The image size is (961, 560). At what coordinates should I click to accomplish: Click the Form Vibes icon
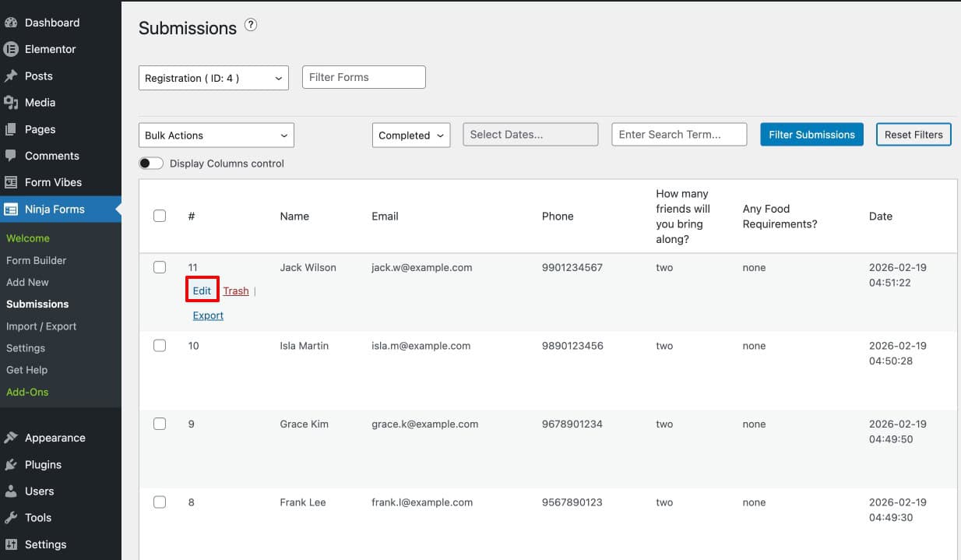11,182
